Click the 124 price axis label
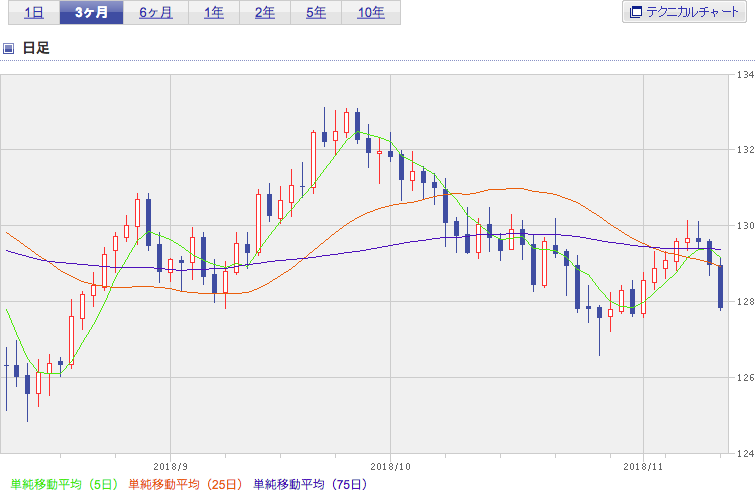The image size is (755, 493). coord(745,453)
